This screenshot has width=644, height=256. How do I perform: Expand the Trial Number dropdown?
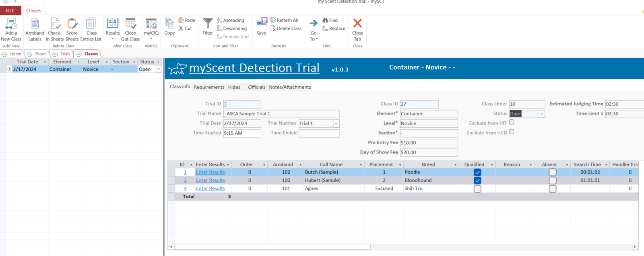(336, 124)
